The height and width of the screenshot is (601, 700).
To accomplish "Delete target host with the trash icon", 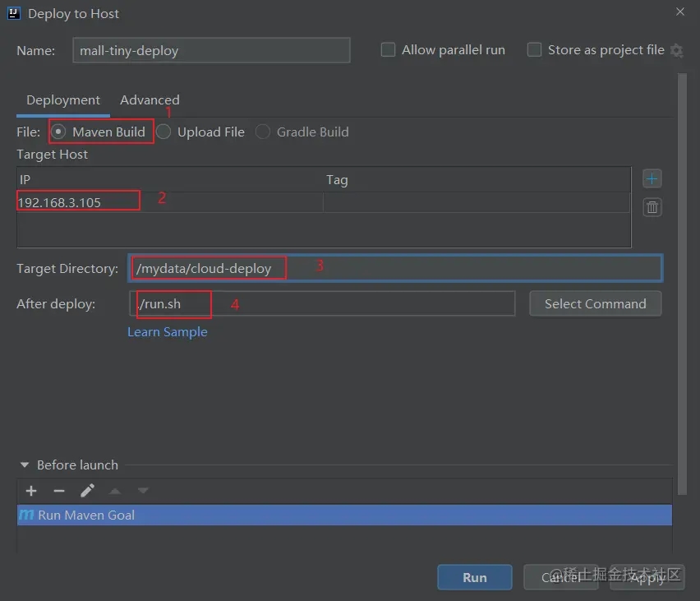I will 652,207.
